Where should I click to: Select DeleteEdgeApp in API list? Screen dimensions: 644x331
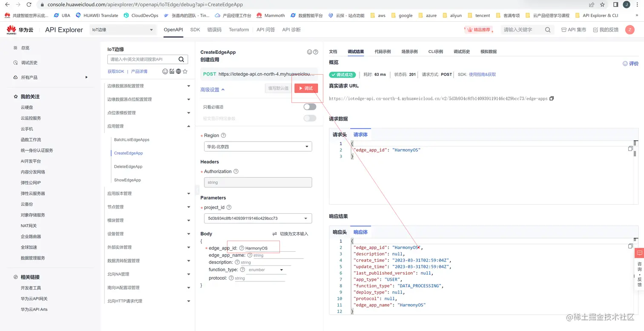tap(128, 166)
